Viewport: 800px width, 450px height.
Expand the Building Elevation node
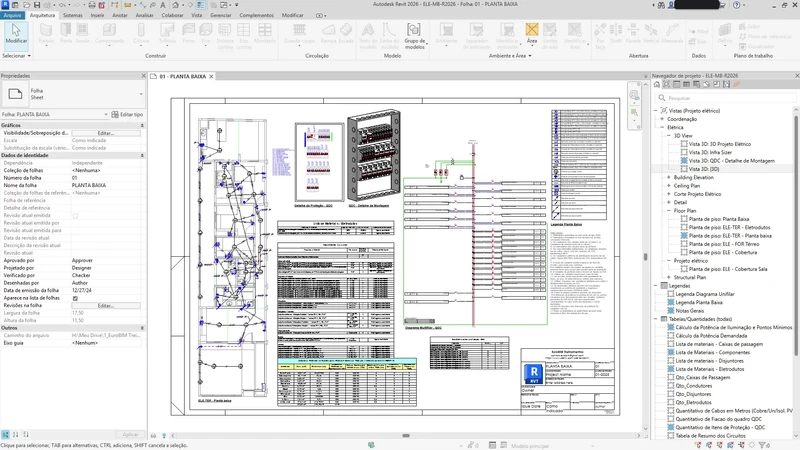click(x=669, y=178)
